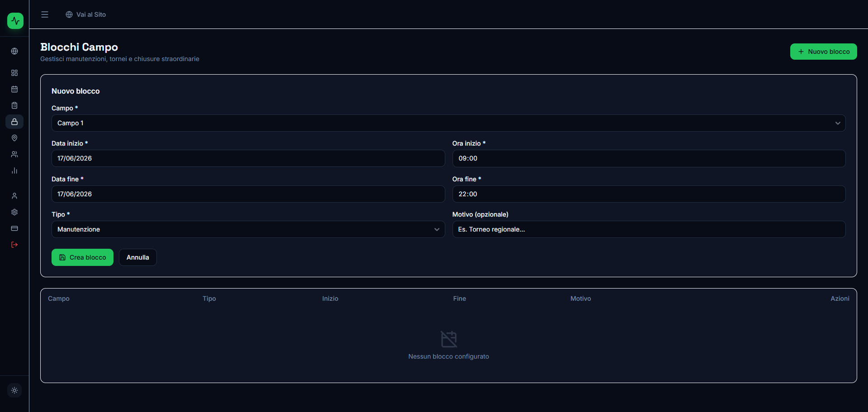The height and width of the screenshot is (412, 868).
Task: Click the Motivo column header
Action: (x=580, y=298)
